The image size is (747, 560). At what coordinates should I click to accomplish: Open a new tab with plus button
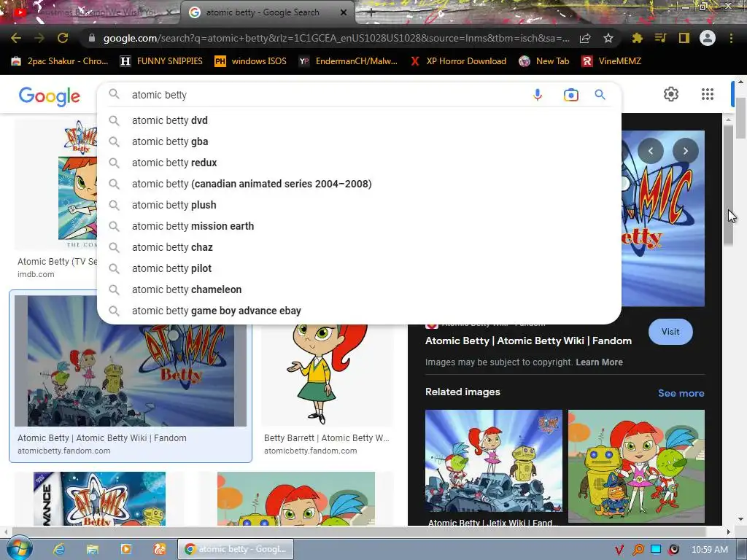[371, 13]
